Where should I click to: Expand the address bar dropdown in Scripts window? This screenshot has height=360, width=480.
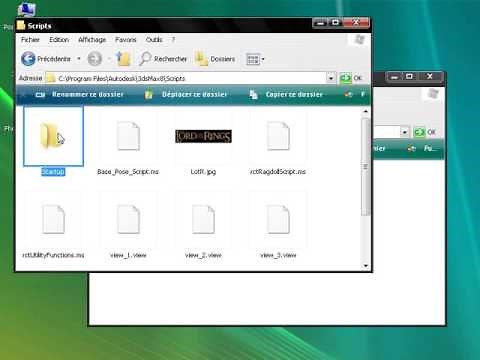click(x=331, y=78)
